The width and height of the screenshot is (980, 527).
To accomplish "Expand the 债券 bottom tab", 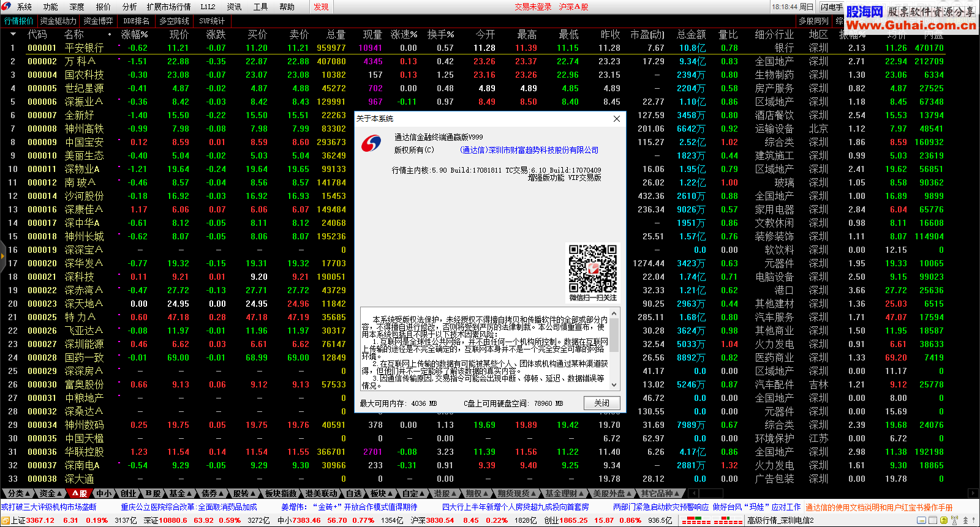I will pyautogui.click(x=213, y=493).
